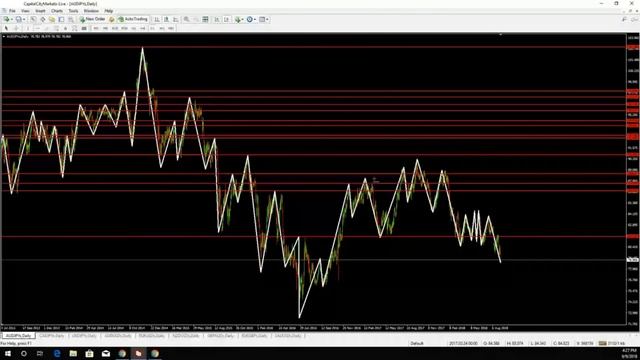
Task: Open File Explorer from taskbar
Action: coord(73,353)
